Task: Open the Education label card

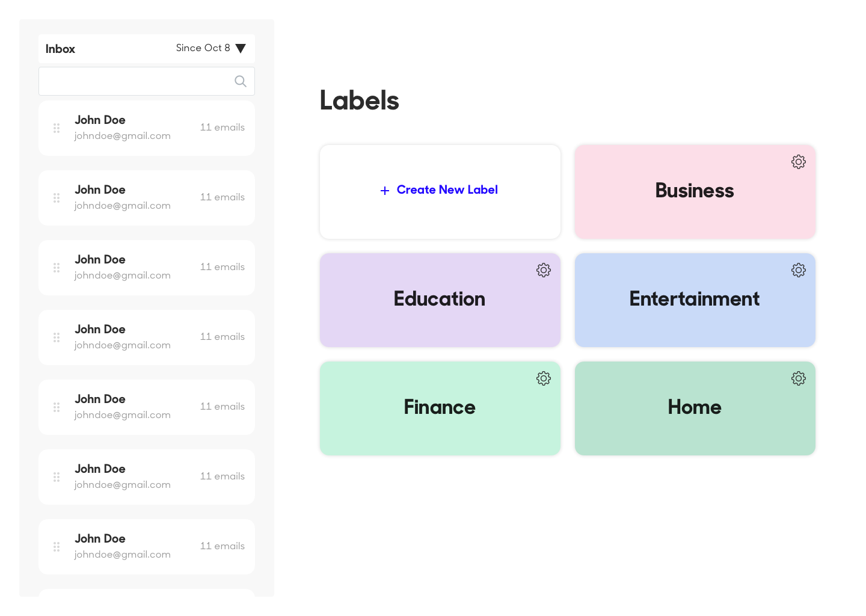Action: pos(440,300)
